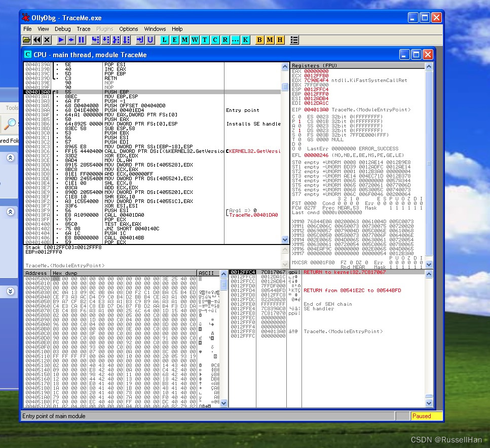Show windows list with W button
The height and width of the screenshot is (448, 490).
(195, 40)
